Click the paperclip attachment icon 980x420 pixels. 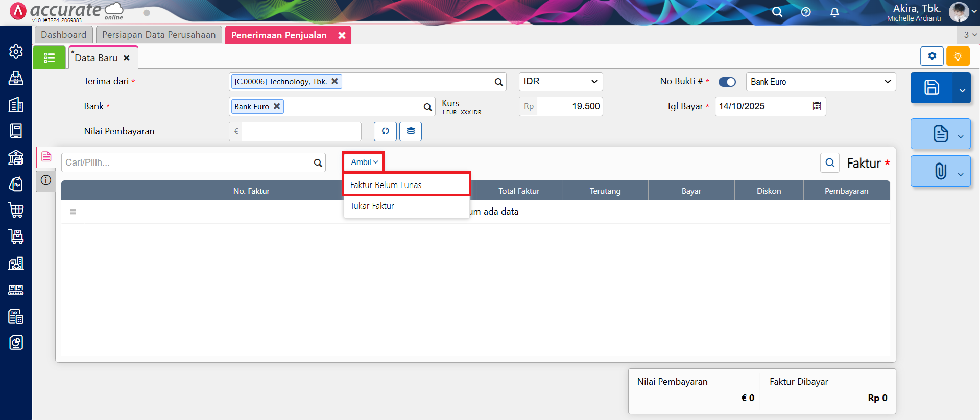(x=940, y=171)
